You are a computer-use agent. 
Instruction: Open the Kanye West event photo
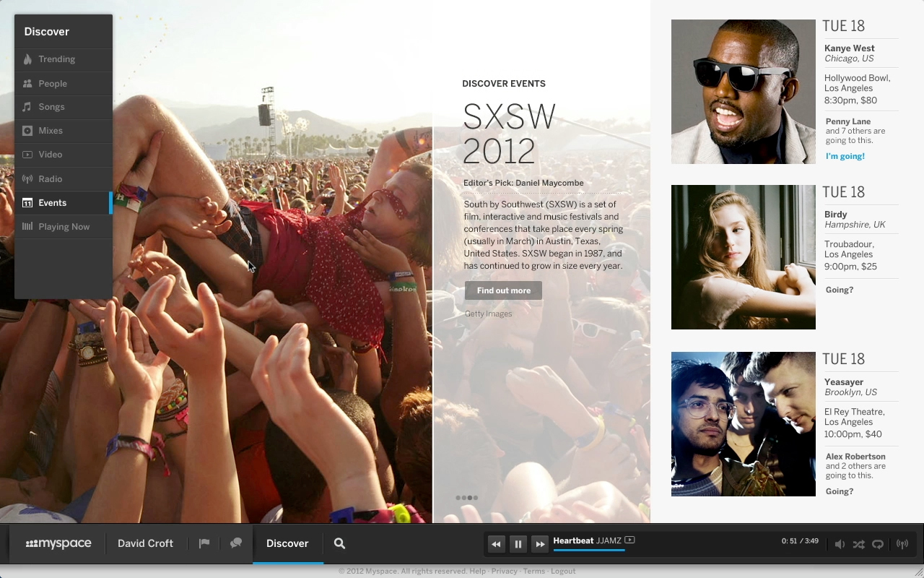(x=744, y=92)
